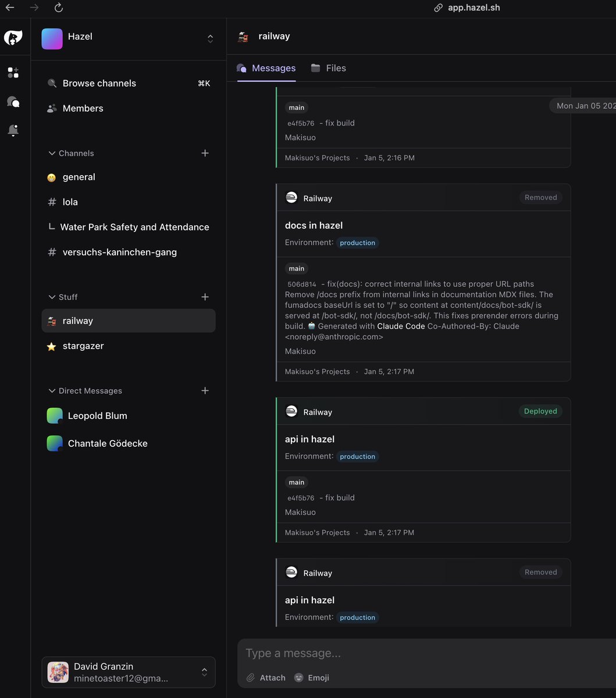Click the Railway logo on docs in hazel card
The height and width of the screenshot is (698, 616).
pyautogui.click(x=291, y=198)
